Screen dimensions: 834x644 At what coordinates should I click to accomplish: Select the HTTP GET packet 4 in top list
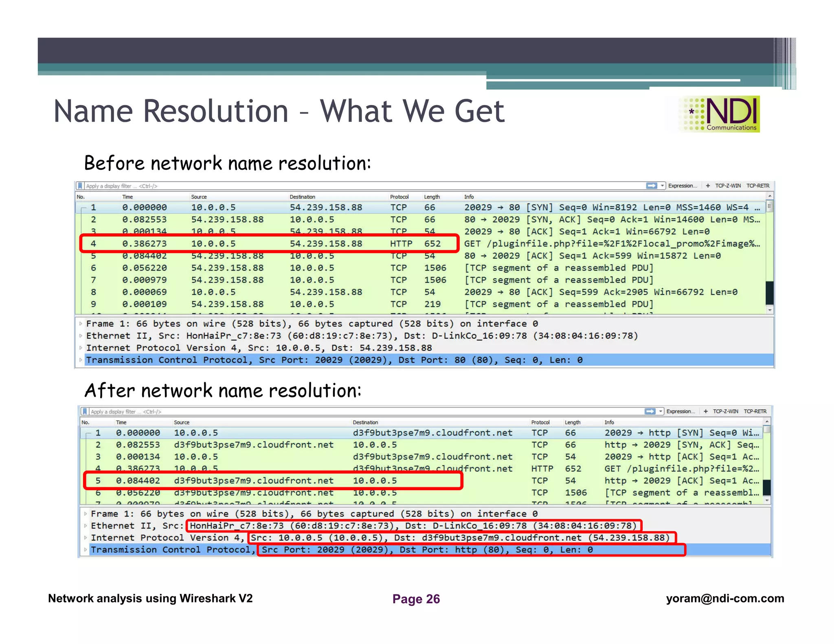(420, 243)
